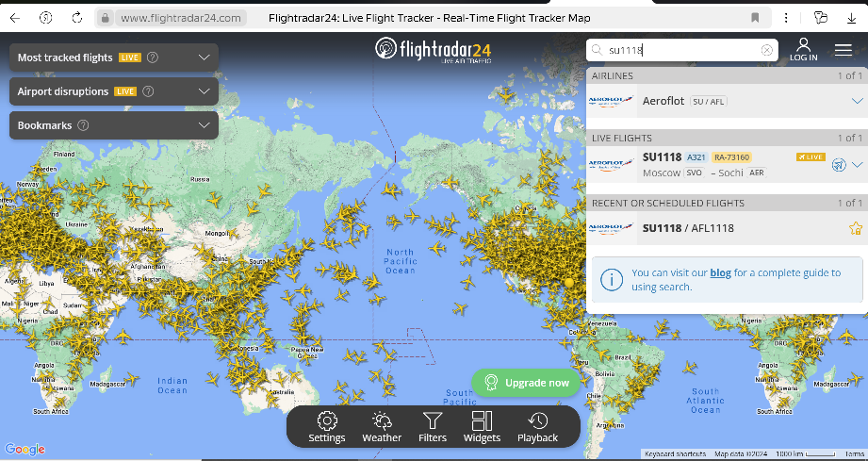
Task: Click the Aeroflot logo in Airlines section
Action: (x=611, y=101)
